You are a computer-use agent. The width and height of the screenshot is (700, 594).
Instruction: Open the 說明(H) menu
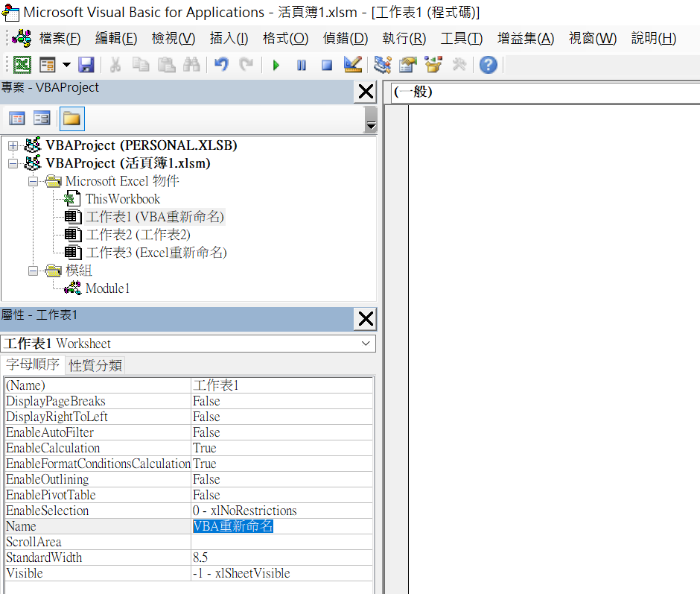654,39
